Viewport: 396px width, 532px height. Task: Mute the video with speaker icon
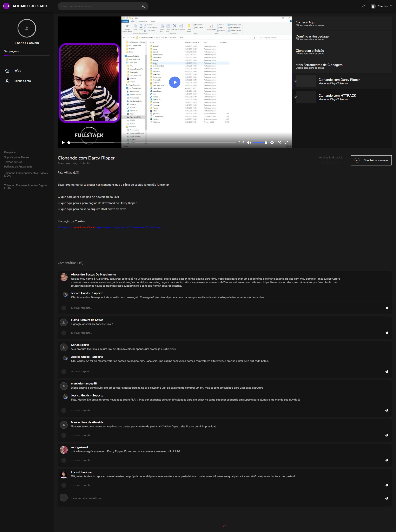tap(249, 142)
